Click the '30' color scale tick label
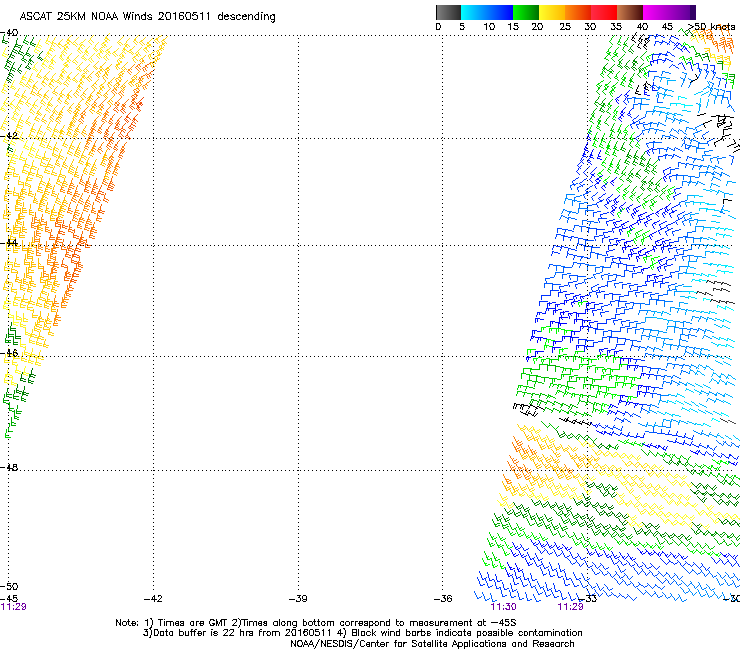740x650 pixels. tap(590, 27)
